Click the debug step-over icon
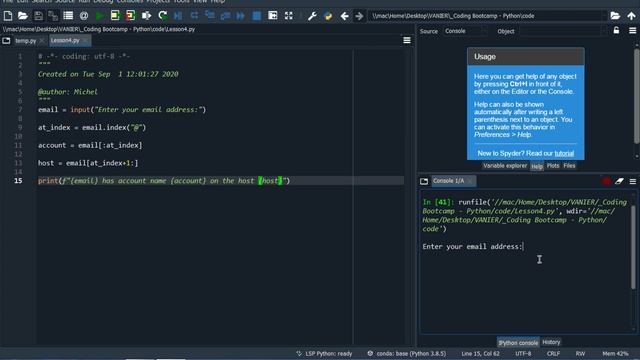Screen dimensions: 640x360 point(194,16)
